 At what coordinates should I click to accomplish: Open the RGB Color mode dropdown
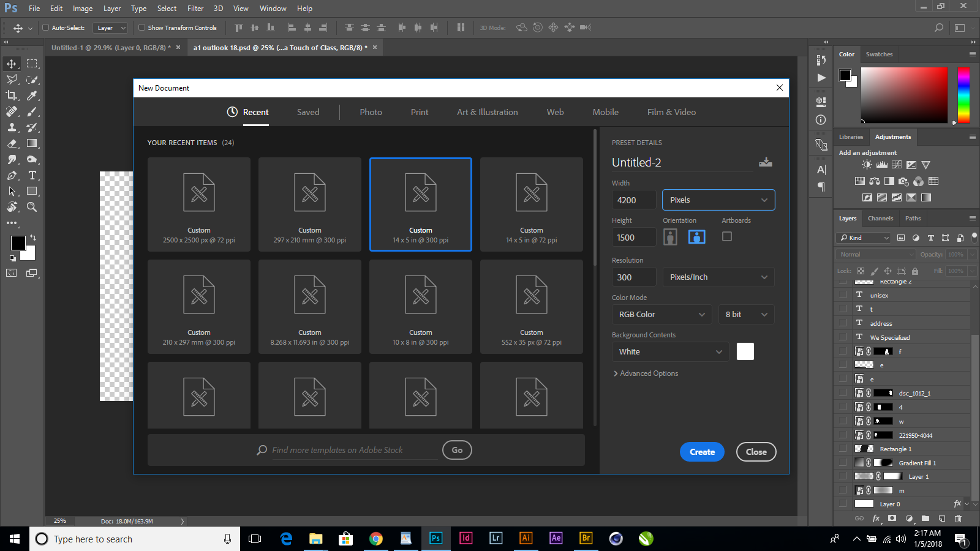click(661, 314)
